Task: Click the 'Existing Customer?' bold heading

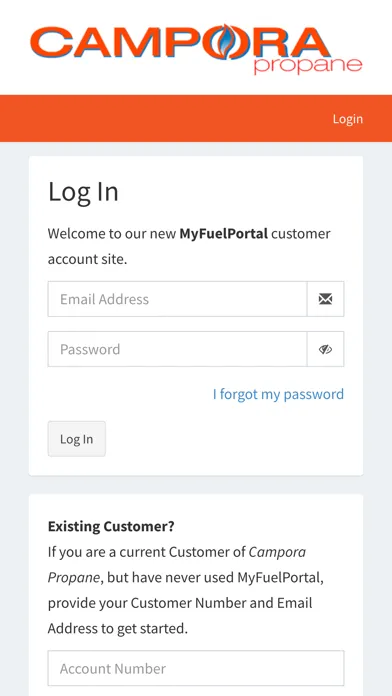Action: tap(111, 526)
